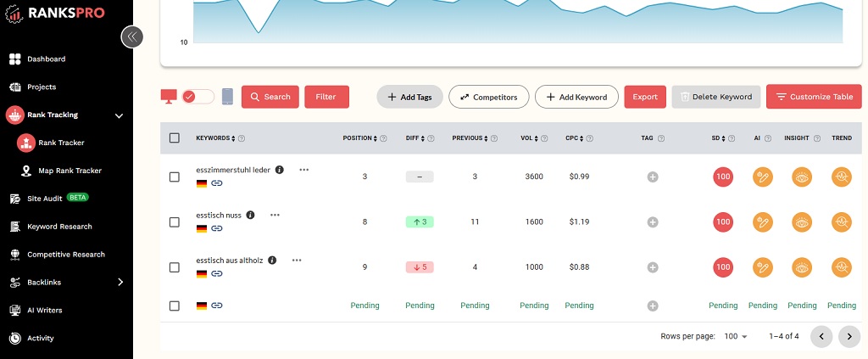
Task: Tick the select-all header checkbox
Action: (x=175, y=138)
